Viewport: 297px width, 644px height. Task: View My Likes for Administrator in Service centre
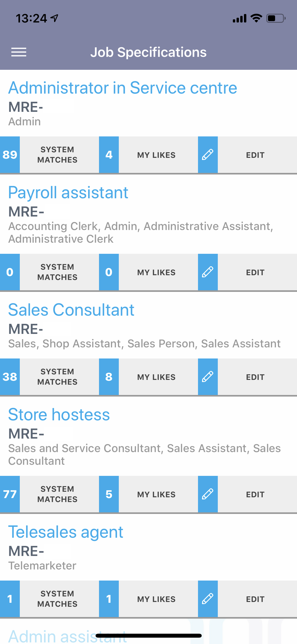coord(156,155)
